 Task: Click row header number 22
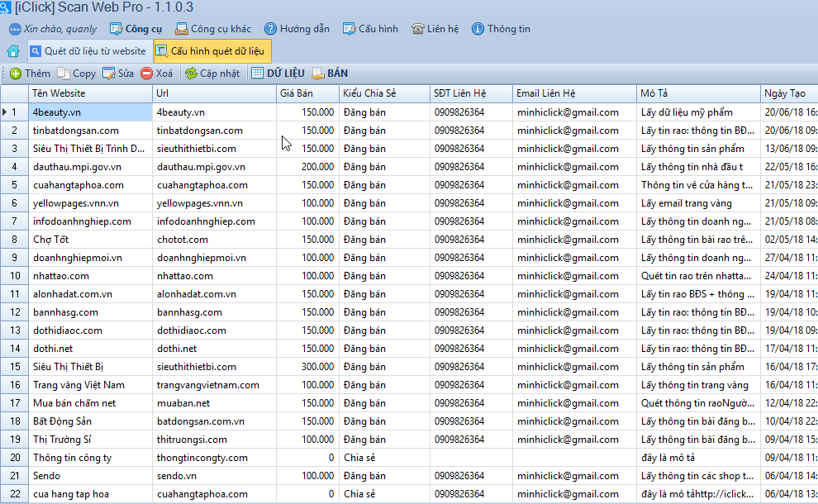pos(15,494)
